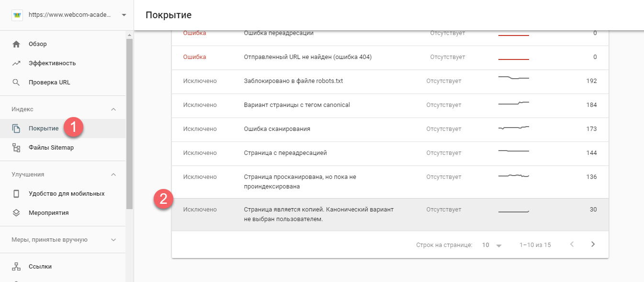Click the Ссылки links network icon

point(16,267)
